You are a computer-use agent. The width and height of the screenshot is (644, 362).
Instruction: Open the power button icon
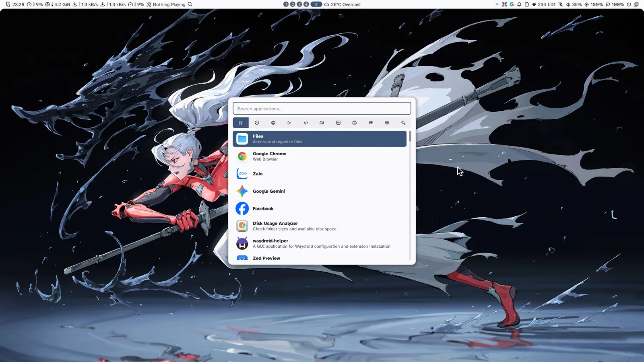tap(629, 4)
